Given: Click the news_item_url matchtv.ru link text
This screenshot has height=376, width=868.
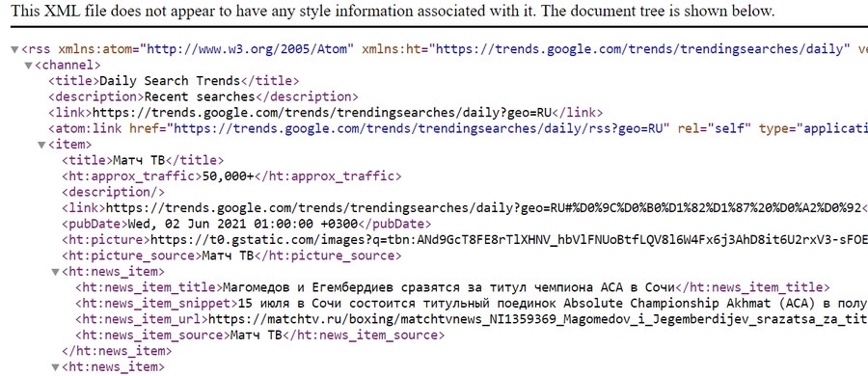Looking at the screenshot, I should (537, 319).
